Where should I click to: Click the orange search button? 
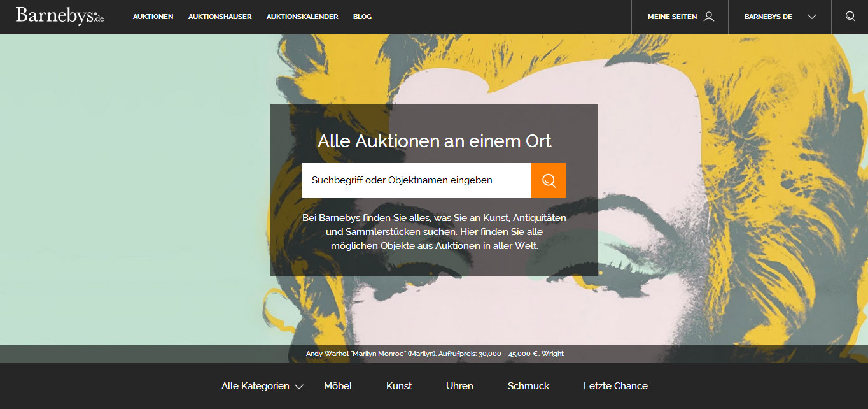click(x=549, y=180)
